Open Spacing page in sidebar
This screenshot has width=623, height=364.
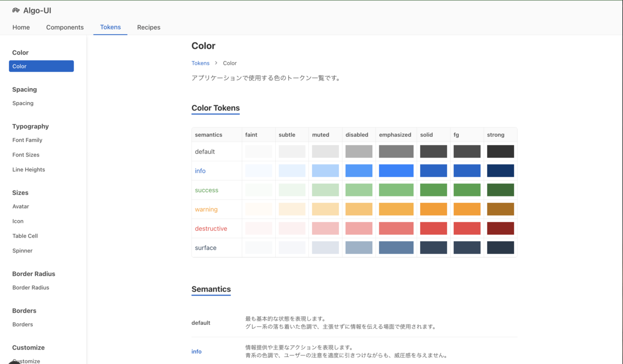23,103
